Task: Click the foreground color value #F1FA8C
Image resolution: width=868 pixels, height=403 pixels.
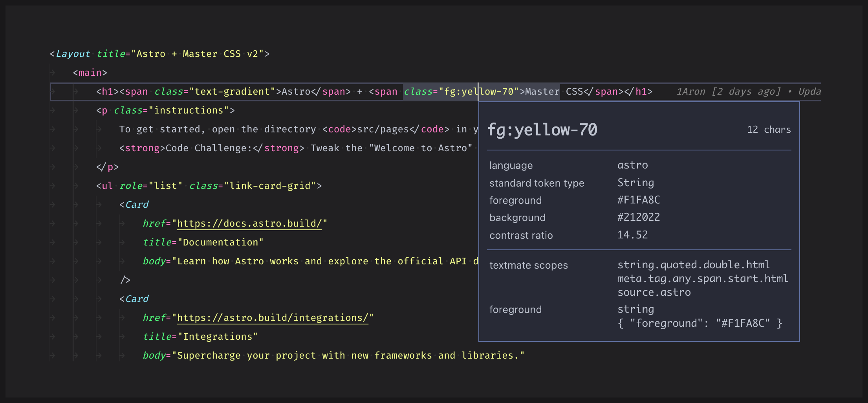Action: pyautogui.click(x=639, y=200)
